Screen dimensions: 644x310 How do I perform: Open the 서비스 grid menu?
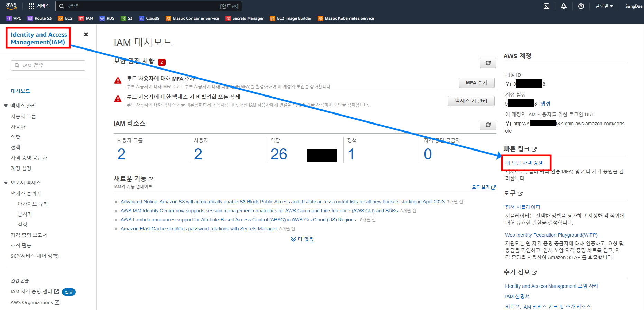(39, 6)
